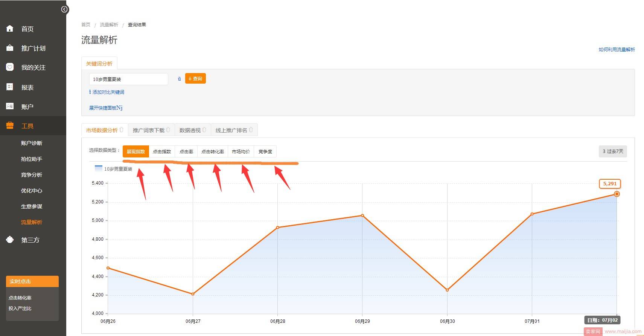Open the 过去7天 date range dropdown
This screenshot has width=644, height=336.
pyautogui.click(x=613, y=151)
